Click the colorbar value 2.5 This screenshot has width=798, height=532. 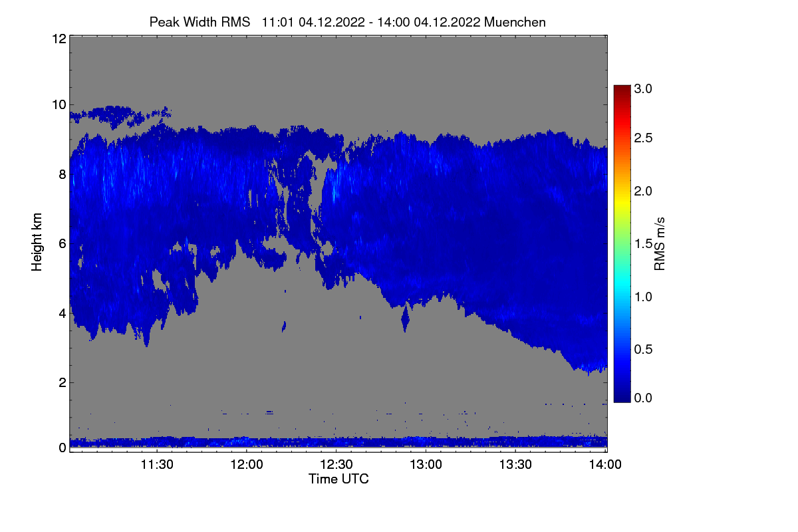click(x=644, y=138)
